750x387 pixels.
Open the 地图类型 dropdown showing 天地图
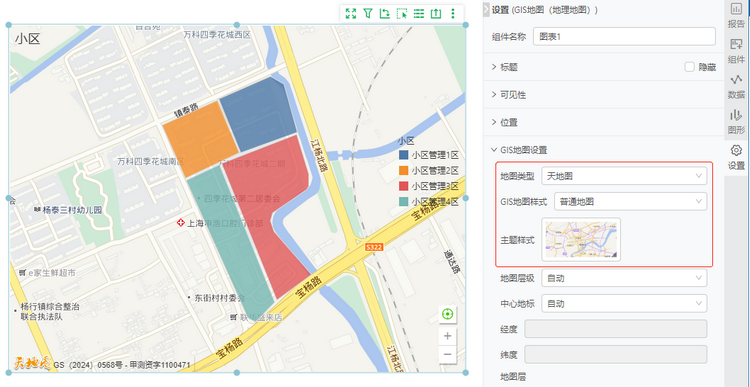[624, 176]
